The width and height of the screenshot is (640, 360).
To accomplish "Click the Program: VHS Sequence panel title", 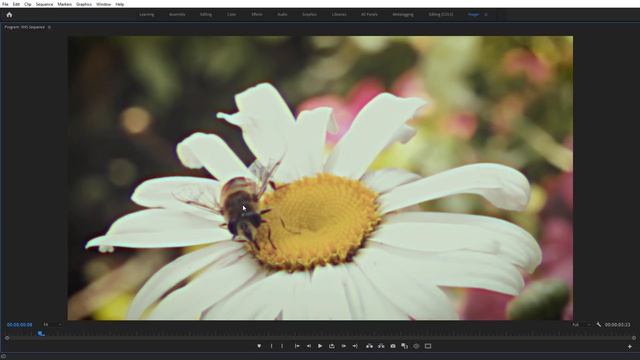I will point(24,27).
